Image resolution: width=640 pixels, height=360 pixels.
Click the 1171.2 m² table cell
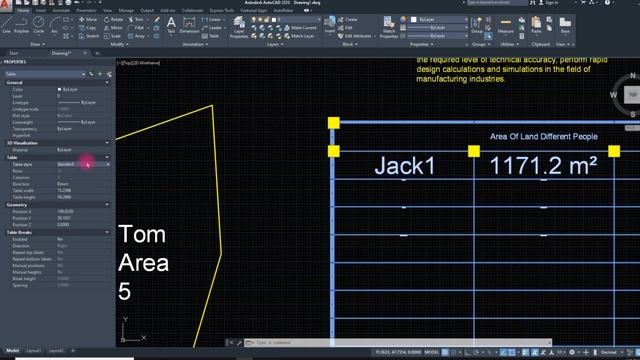[x=544, y=165]
